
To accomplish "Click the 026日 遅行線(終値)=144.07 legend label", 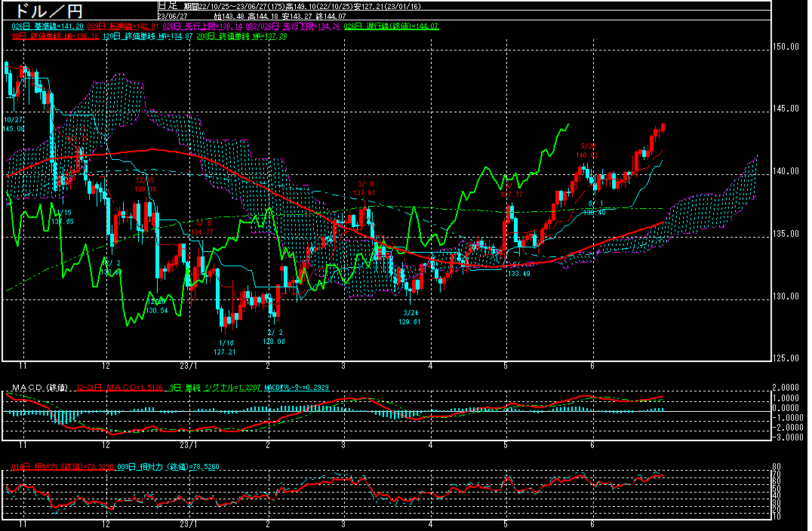I will tap(391, 26).
